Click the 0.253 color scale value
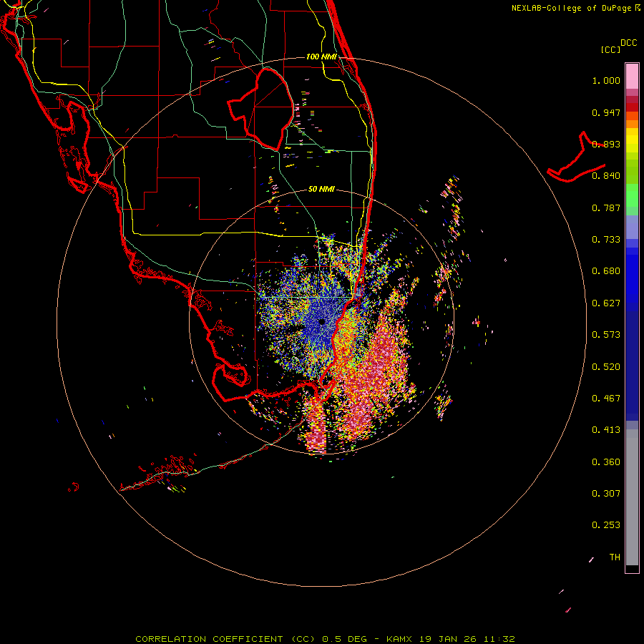Image resolution: width=644 pixels, height=644 pixels. (x=606, y=525)
